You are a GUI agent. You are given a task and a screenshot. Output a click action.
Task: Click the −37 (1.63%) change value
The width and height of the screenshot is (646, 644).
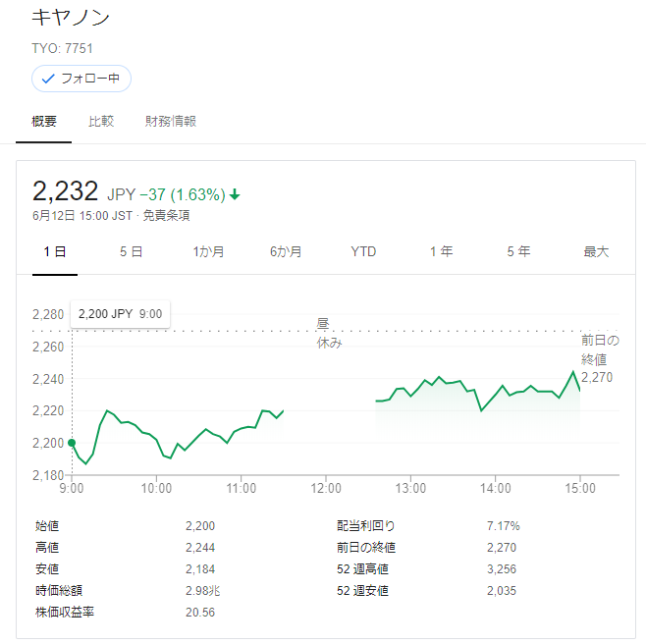(183, 194)
